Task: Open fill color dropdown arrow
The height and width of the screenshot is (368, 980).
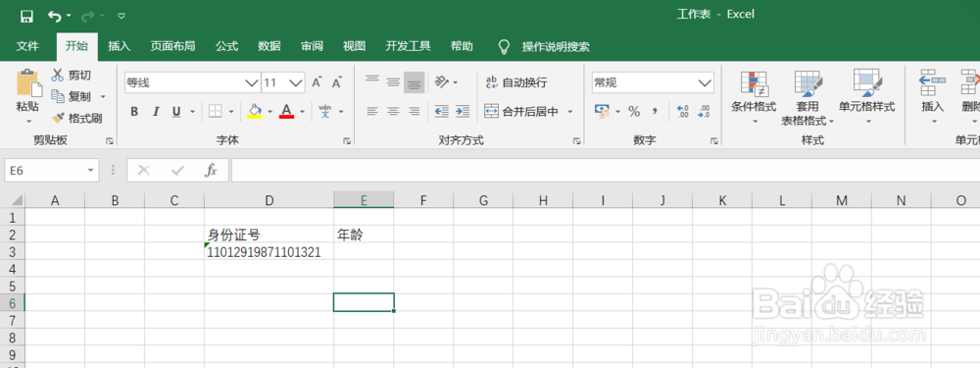Action: pyautogui.click(x=270, y=112)
